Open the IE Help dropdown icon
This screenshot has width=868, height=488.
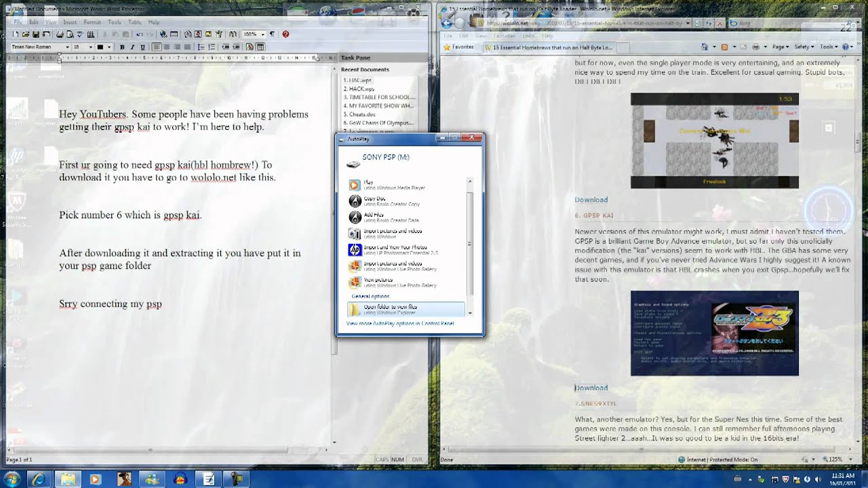tap(847, 47)
